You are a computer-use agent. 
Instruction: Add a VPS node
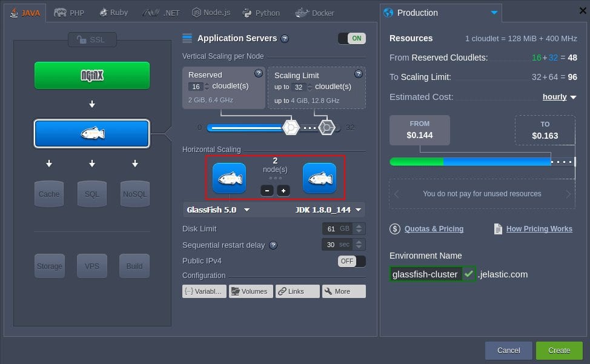tap(92, 266)
